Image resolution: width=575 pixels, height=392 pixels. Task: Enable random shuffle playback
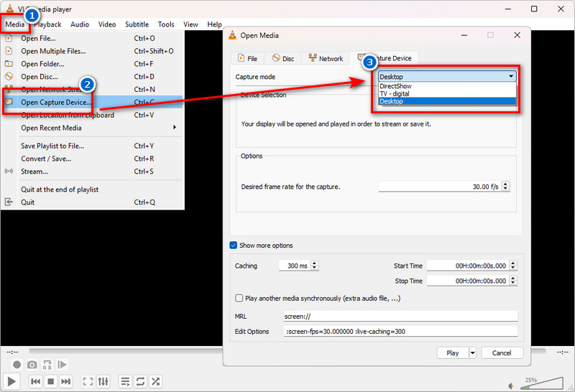pyautogui.click(x=155, y=381)
